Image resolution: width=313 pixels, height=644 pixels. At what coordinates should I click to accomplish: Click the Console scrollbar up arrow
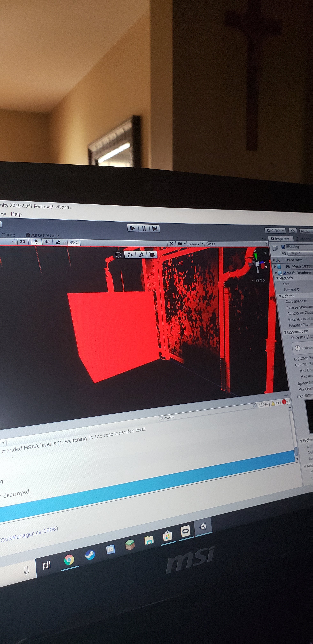290,407
